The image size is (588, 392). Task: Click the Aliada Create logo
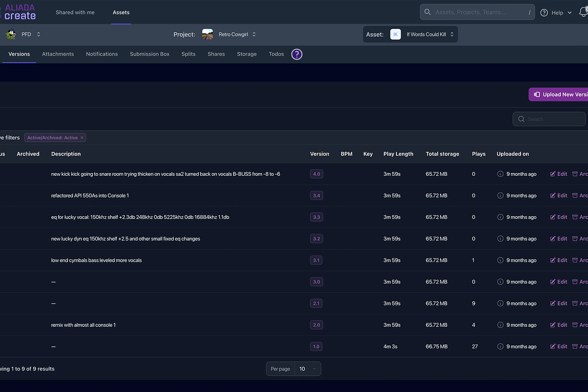tap(20, 12)
